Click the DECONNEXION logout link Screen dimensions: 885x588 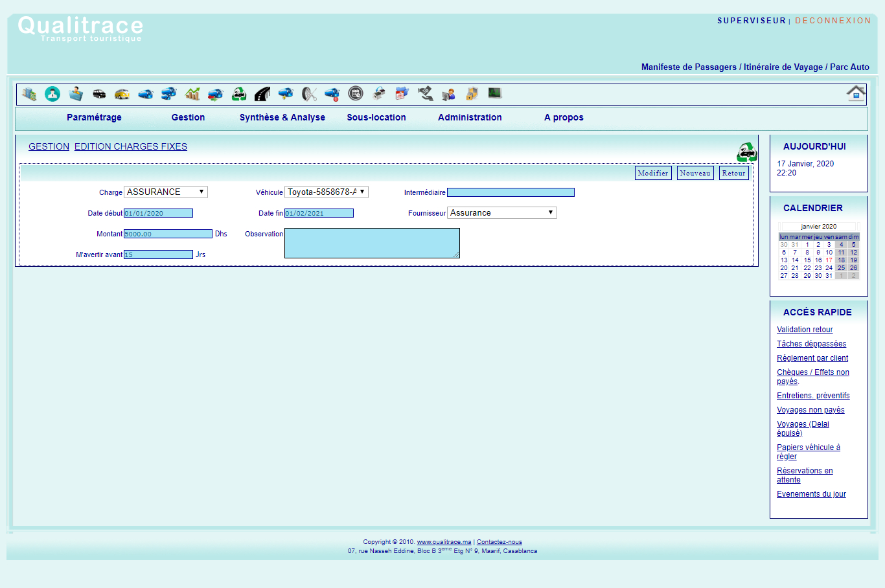pyautogui.click(x=833, y=21)
